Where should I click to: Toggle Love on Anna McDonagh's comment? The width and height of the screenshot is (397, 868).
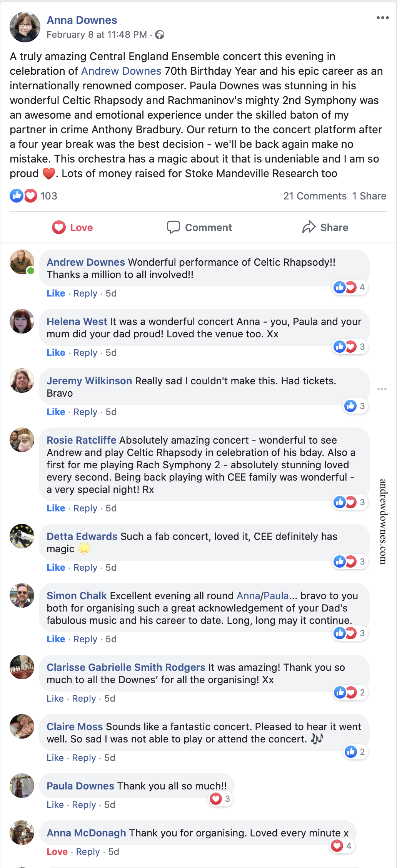57,852
